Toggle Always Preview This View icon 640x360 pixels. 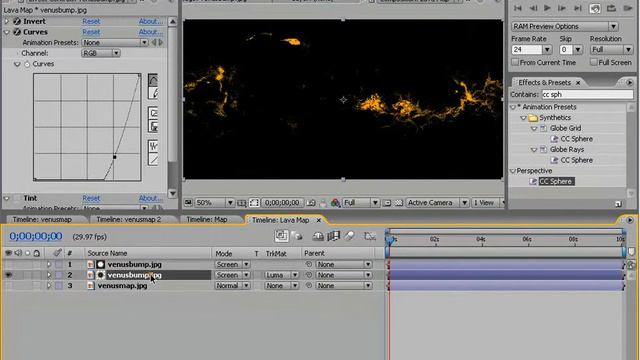[188, 202]
